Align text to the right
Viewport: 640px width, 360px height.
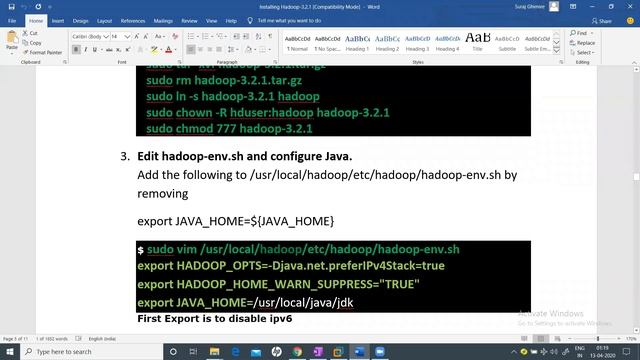pyautogui.click(x=209, y=50)
